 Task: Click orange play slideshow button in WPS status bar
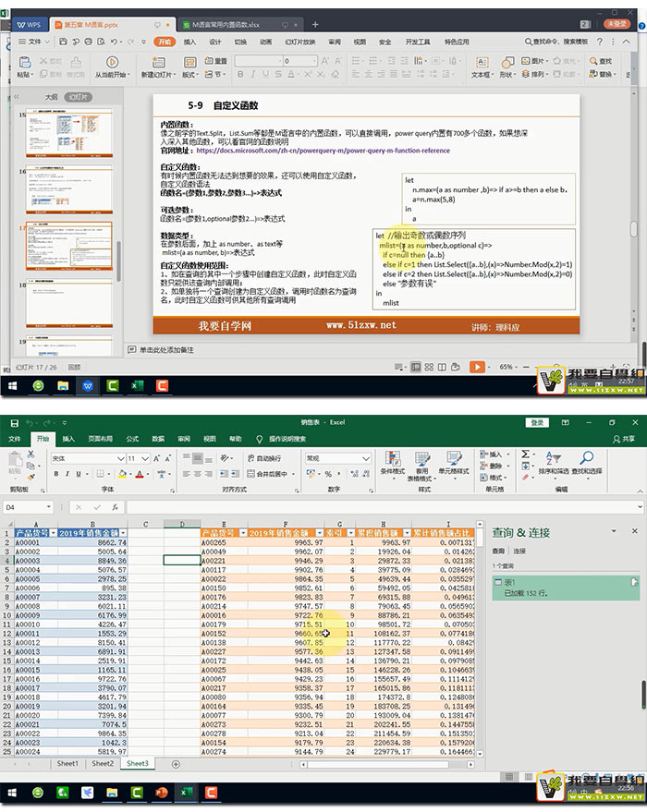pyautogui.click(x=477, y=367)
